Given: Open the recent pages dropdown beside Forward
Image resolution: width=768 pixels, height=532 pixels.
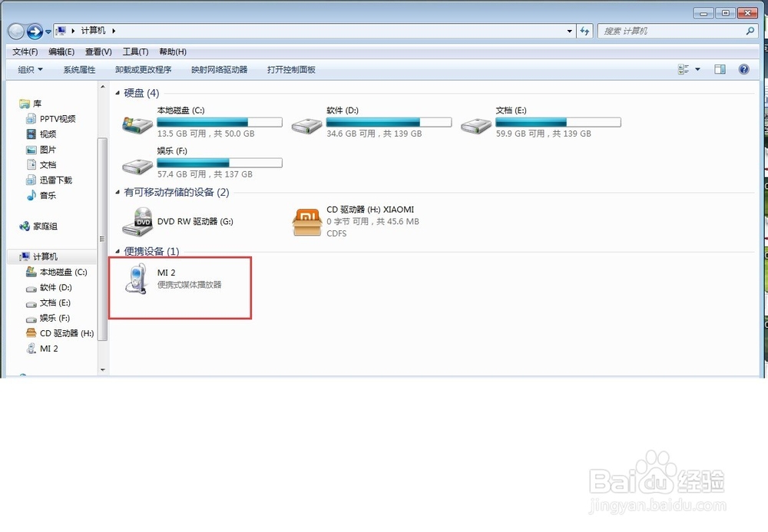Looking at the screenshot, I should [48, 31].
